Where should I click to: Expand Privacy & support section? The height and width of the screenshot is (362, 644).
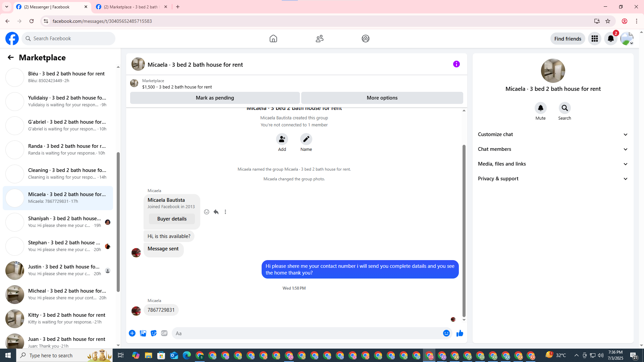click(553, 179)
